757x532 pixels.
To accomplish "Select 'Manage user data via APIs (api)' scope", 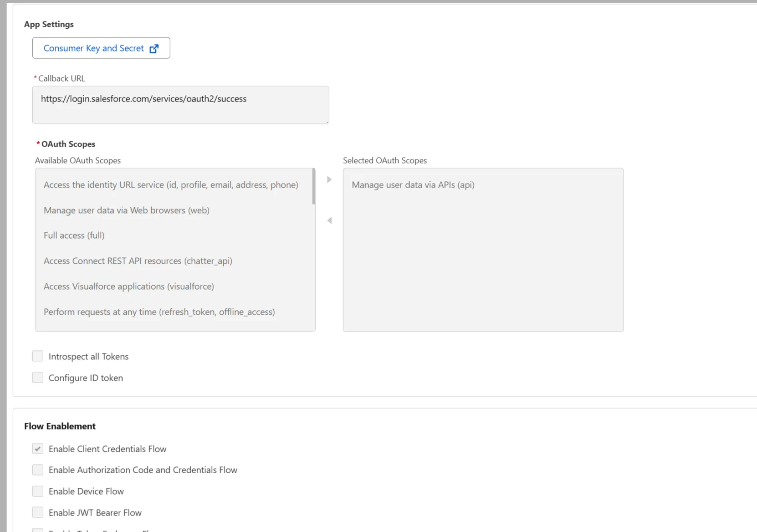I will pyautogui.click(x=413, y=185).
